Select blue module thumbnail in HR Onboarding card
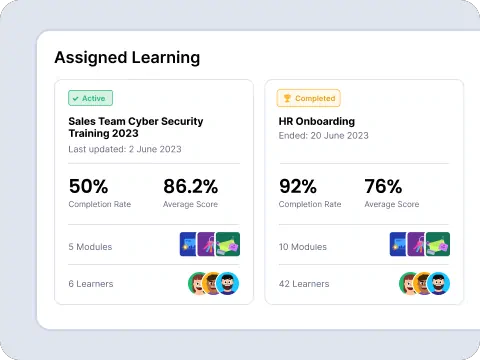The height and width of the screenshot is (360, 480). [x=398, y=244]
